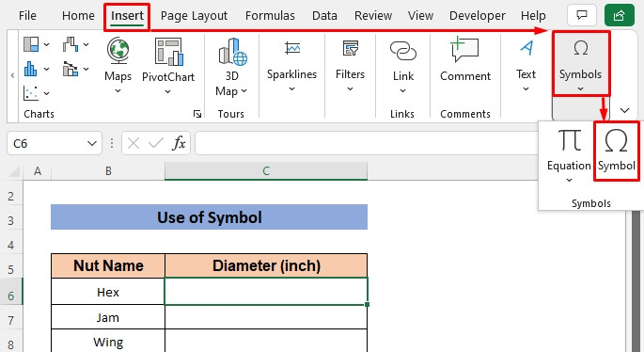Switch to the Page Layout tab
644x352 pixels.
point(194,16)
